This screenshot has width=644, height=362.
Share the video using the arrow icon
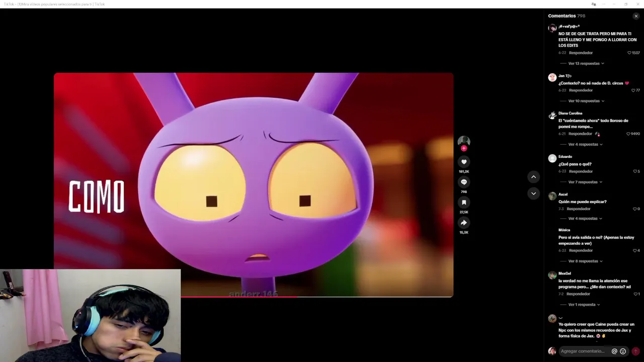[464, 223]
